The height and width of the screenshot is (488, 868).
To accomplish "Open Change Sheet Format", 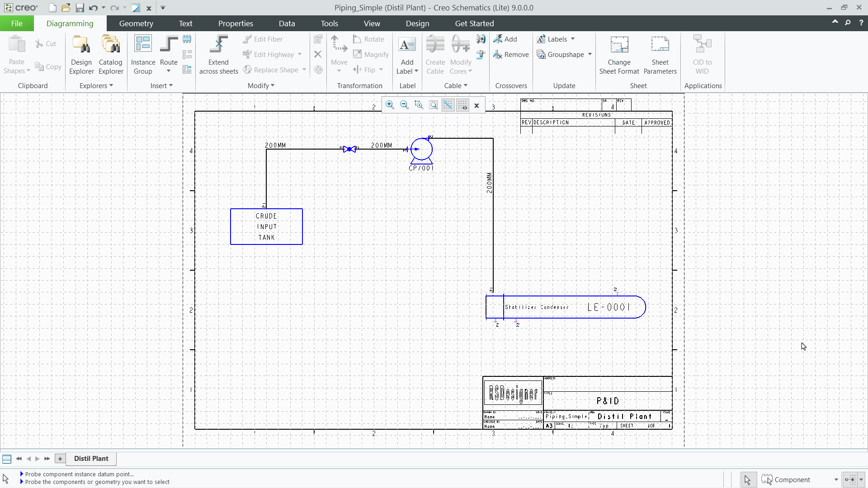I will point(619,55).
